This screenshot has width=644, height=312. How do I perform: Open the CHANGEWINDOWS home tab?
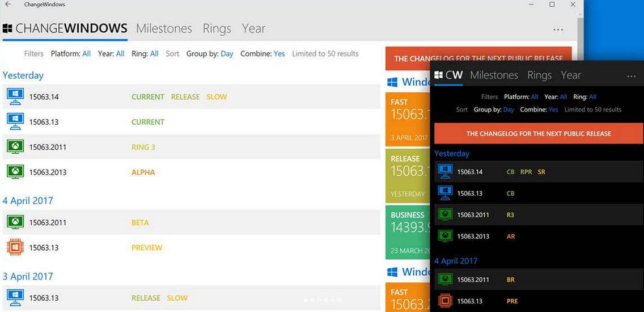click(x=65, y=28)
